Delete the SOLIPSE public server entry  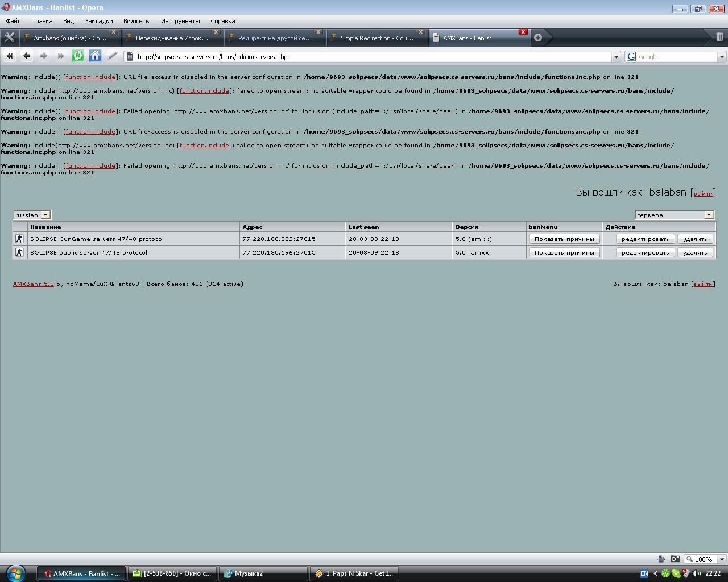(x=695, y=252)
